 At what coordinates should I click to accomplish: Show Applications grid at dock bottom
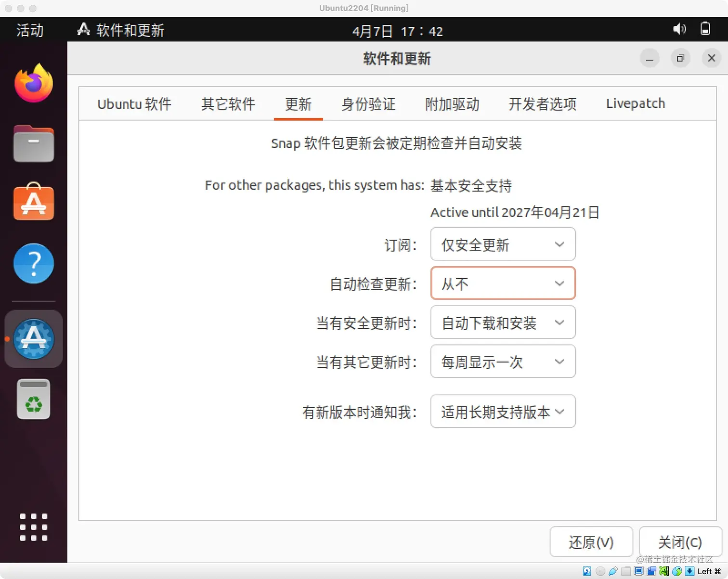(34, 527)
